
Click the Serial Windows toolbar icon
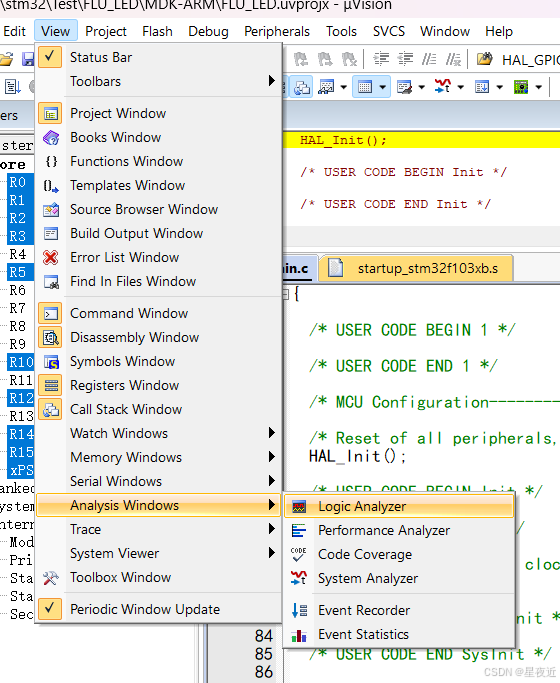tap(404, 87)
